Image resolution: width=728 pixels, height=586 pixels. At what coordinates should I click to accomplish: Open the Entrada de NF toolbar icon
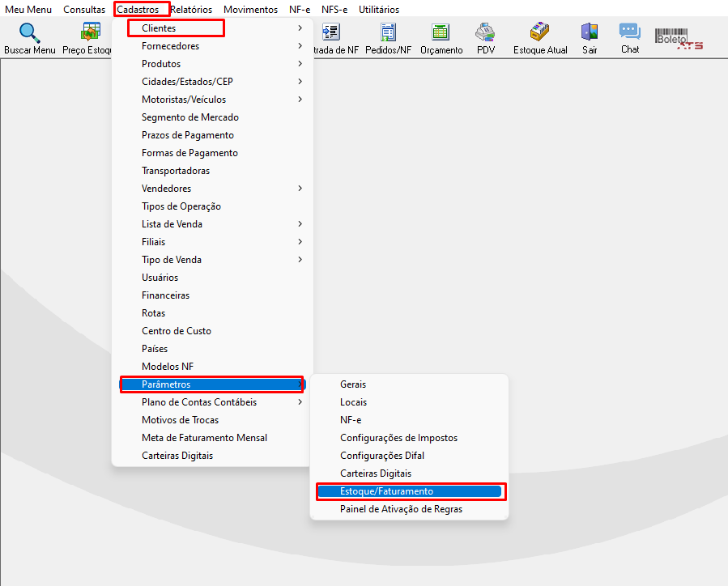pos(331,32)
